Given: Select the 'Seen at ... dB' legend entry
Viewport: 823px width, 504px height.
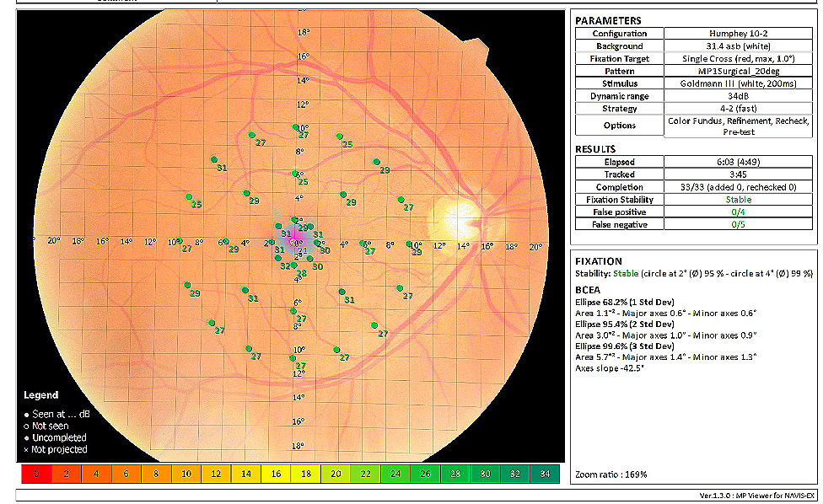Looking at the screenshot, I should (56, 414).
